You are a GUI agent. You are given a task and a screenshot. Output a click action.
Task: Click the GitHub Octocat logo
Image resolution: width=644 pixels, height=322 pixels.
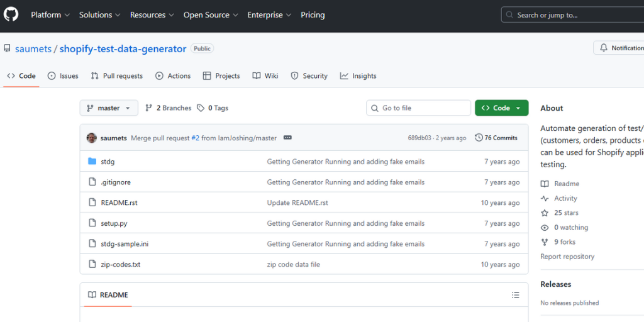(x=11, y=15)
